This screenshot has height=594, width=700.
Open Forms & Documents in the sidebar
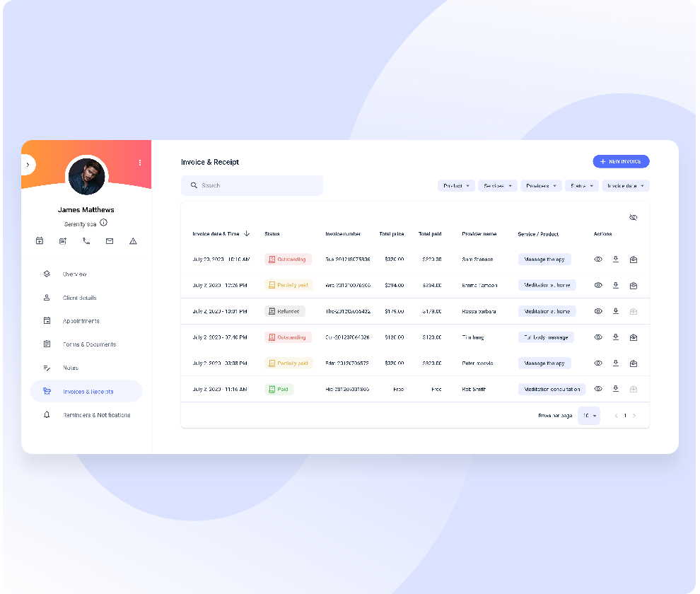coord(89,344)
